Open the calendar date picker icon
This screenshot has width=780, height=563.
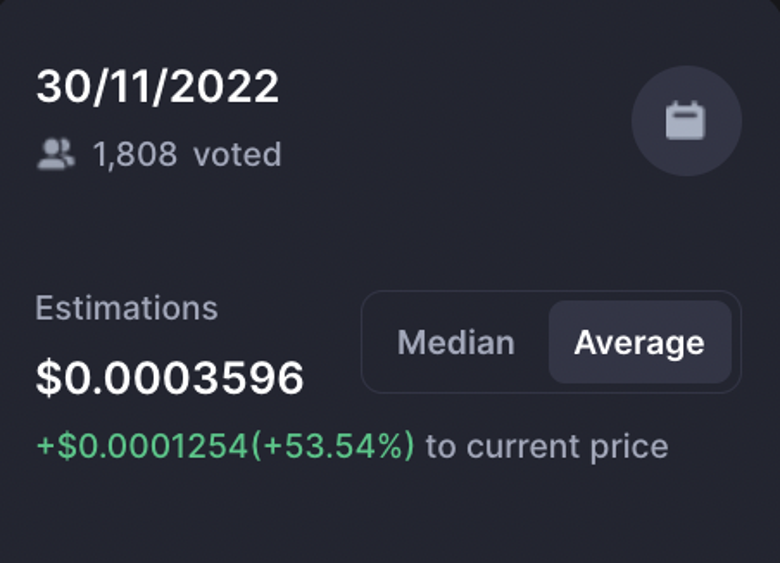pos(686,121)
